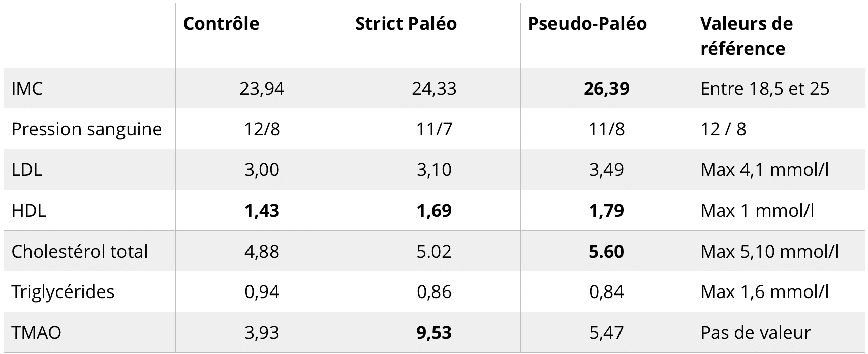Select the 5.60 cholesterol value

pyautogui.click(x=606, y=251)
